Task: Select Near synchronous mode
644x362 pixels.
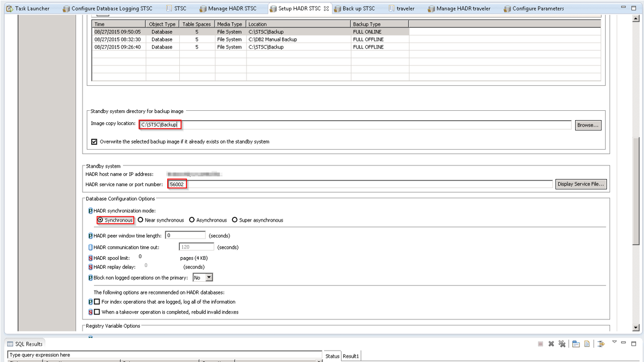Action: [140, 220]
